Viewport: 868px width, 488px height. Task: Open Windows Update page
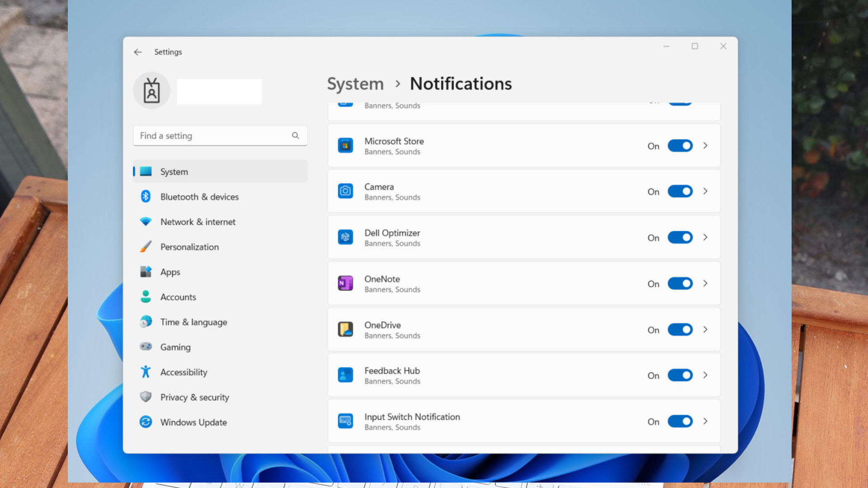click(x=220, y=422)
